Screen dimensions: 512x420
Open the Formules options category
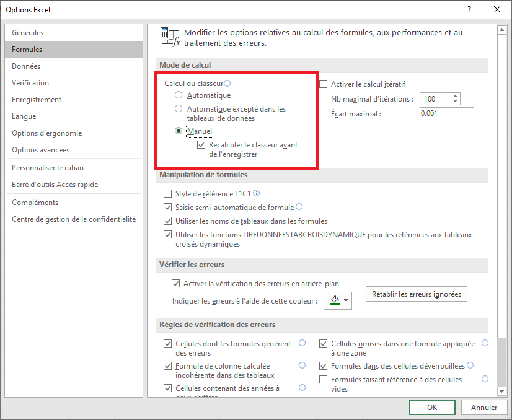[x=74, y=50]
